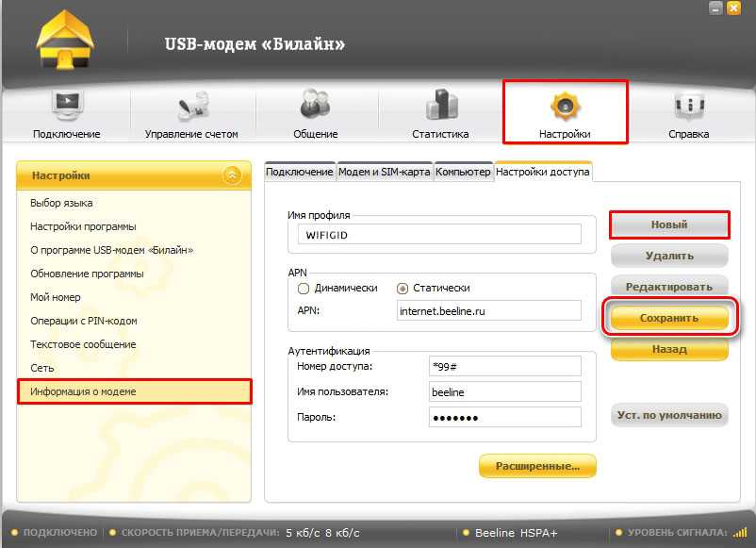The image size is (756, 548).
Task: Open the Статистика chart icon
Action: (x=440, y=105)
